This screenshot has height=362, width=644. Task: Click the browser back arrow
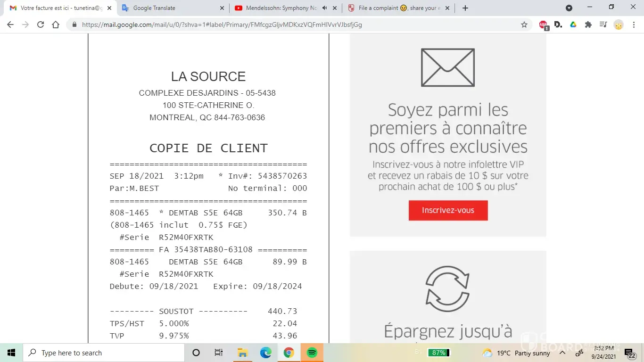click(x=10, y=25)
